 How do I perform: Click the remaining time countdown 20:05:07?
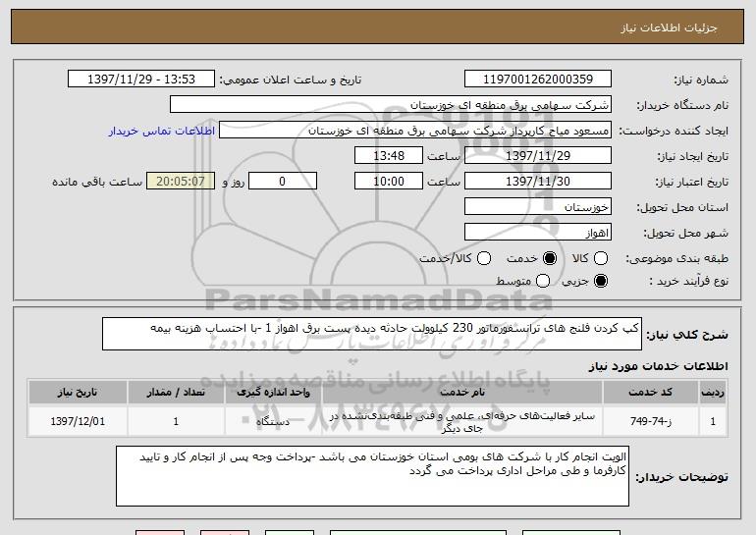[178, 182]
